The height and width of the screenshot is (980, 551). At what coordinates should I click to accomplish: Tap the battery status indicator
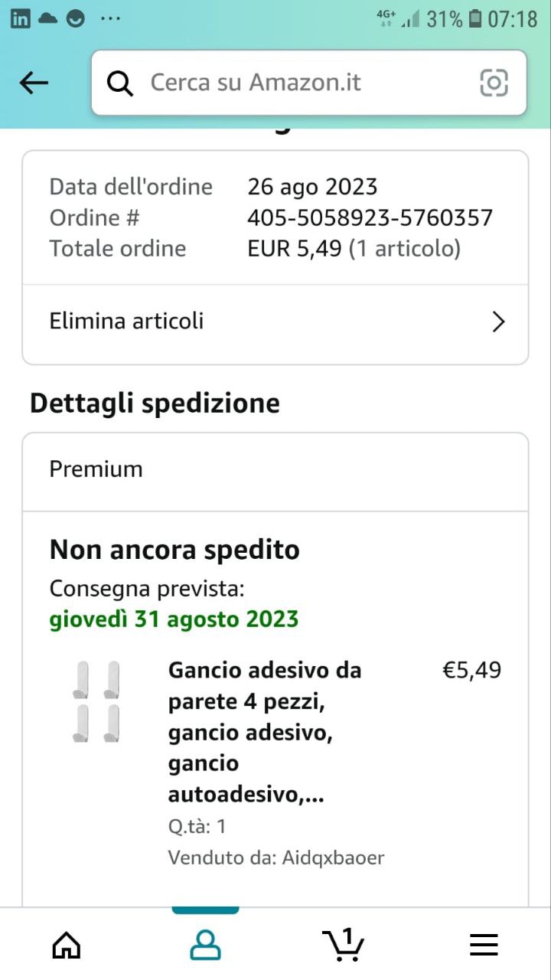(x=475, y=19)
